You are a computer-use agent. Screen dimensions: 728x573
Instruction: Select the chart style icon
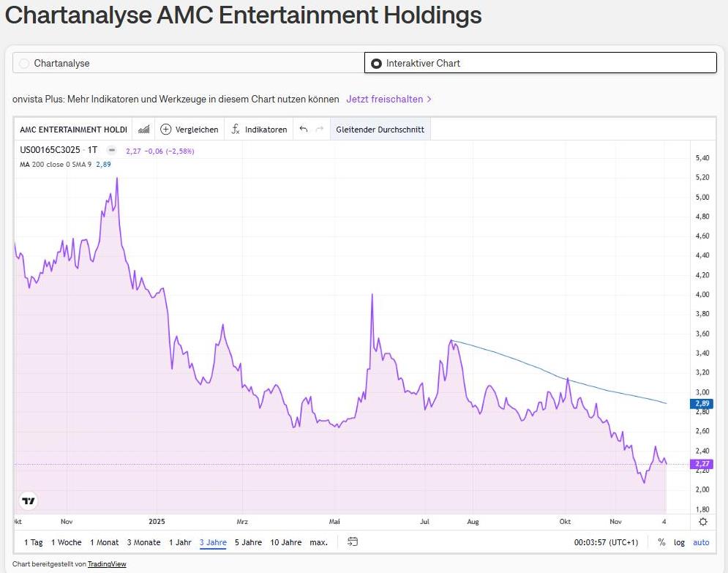pyautogui.click(x=143, y=129)
